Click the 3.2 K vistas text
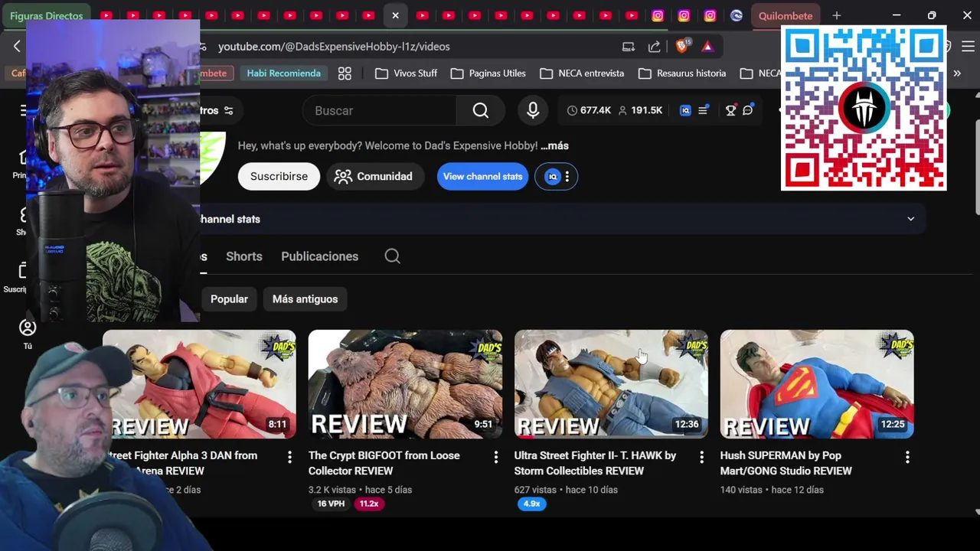This screenshot has width=980, height=551. tap(332, 490)
